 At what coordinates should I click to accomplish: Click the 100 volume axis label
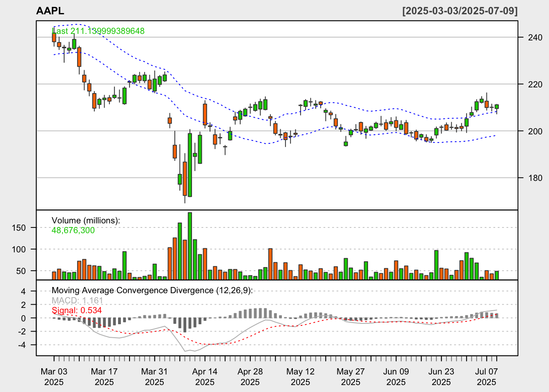[19, 249]
